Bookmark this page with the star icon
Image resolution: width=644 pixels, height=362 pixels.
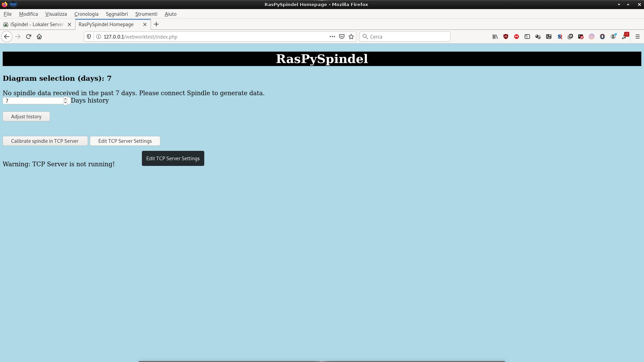click(x=351, y=37)
